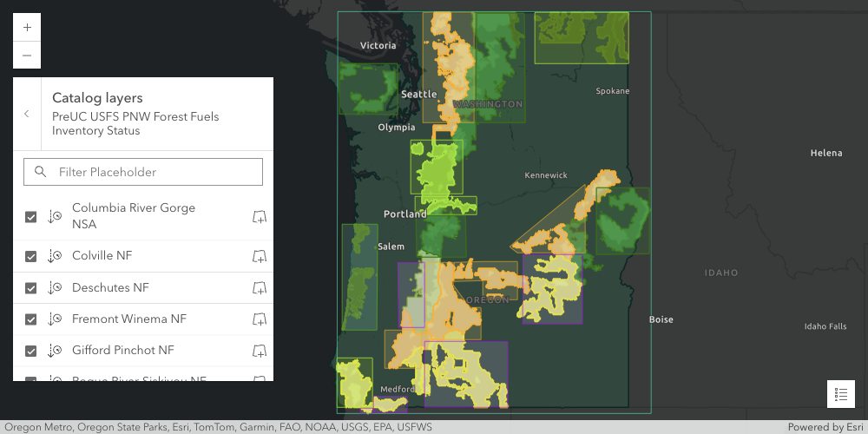
Task: Uncheck the Colville NF checkbox
Action: pos(31,256)
